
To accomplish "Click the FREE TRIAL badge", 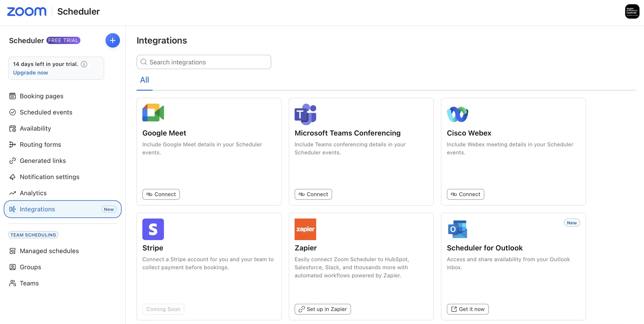I will [63, 40].
